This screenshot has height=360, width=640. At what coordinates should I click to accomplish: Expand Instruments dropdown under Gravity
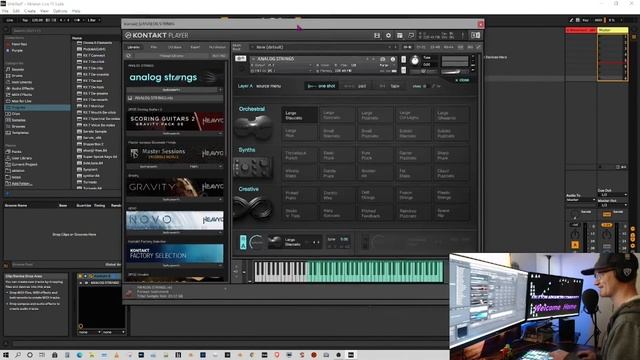pyautogui.click(x=175, y=200)
